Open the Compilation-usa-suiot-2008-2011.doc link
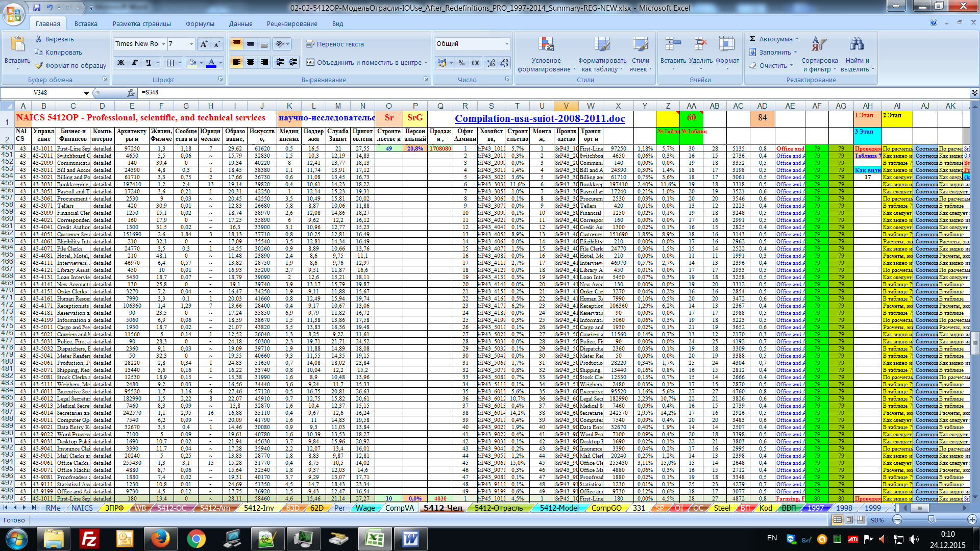The height and width of the screenshot is (551, 980). tap(540, 119)
